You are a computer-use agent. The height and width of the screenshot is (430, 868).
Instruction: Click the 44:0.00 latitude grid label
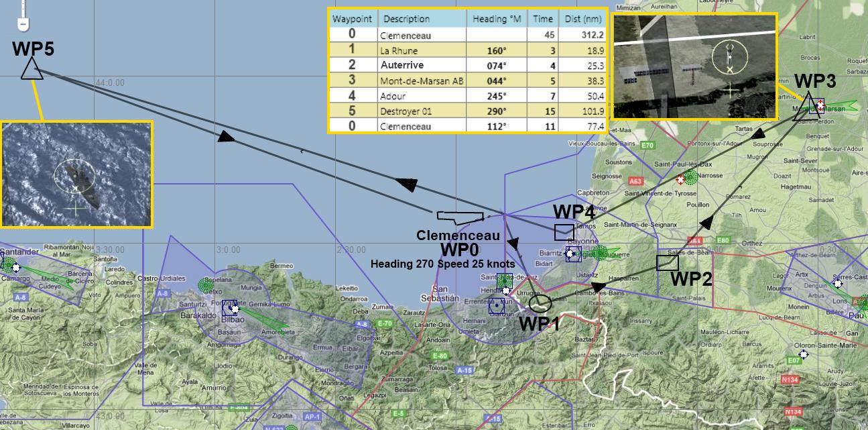click(x=110, y=83)
